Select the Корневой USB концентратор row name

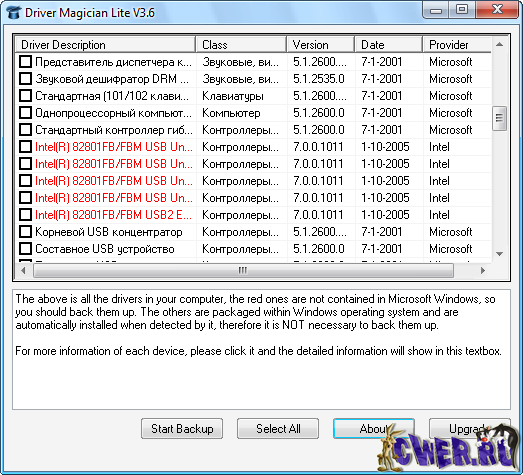109,232
